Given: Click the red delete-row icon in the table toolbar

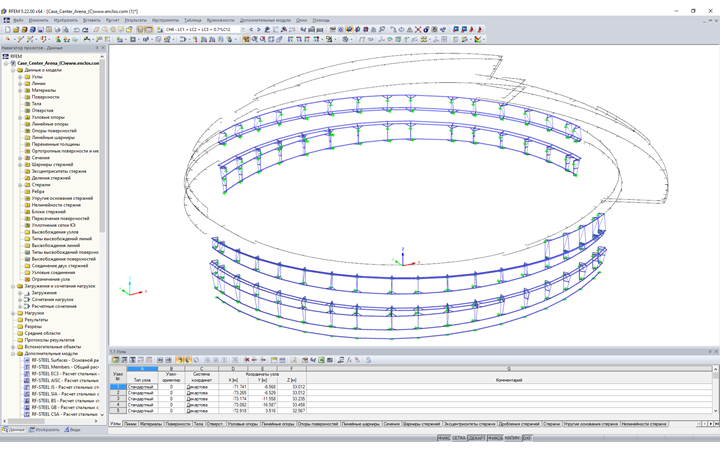Looking at the screenshot, I should coord(247,360).
